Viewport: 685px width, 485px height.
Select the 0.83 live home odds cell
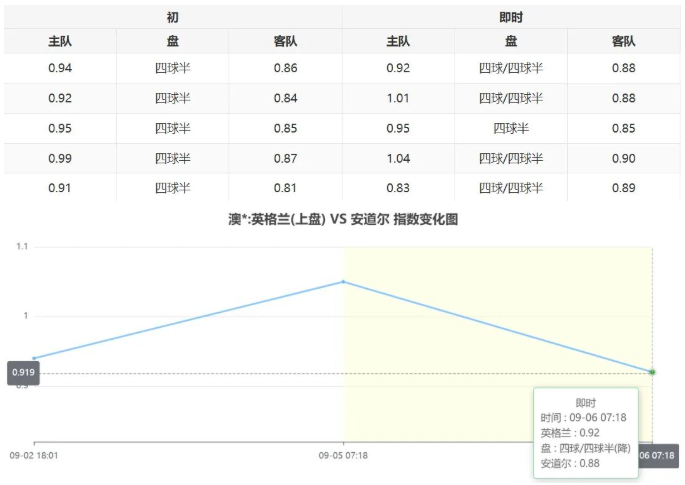(397, 188)
